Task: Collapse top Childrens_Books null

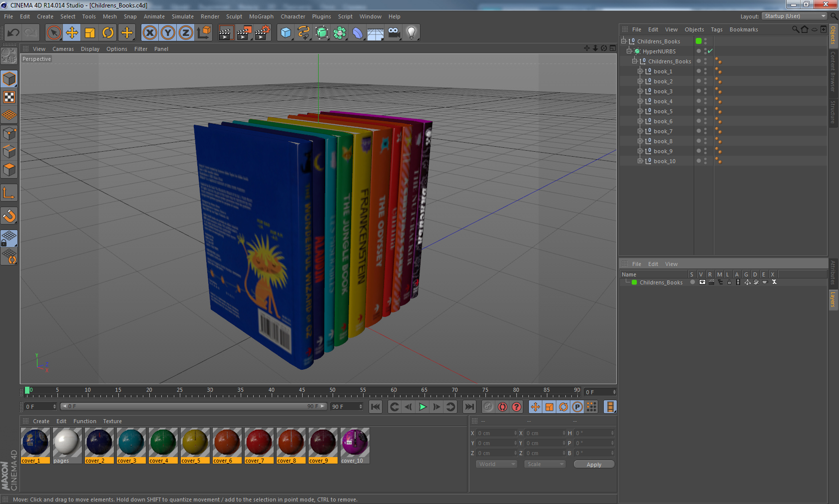Action: (x=623, y=41)
